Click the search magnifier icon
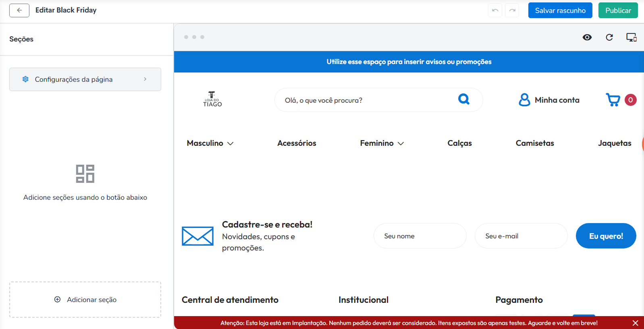644x329 pixels. tap(464, 99)
